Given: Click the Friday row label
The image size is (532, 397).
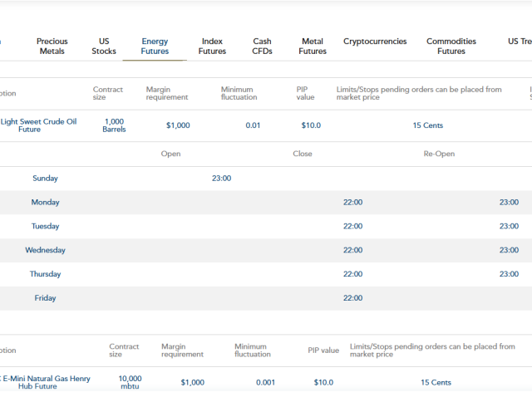Looking at the screenshot, I should pos(45,298).
